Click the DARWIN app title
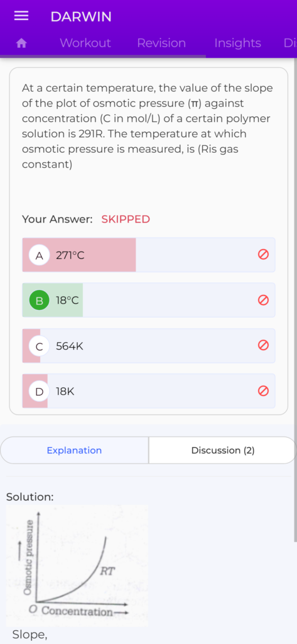Viewport: 297px width, 644px height. click(x=81, y=17)
